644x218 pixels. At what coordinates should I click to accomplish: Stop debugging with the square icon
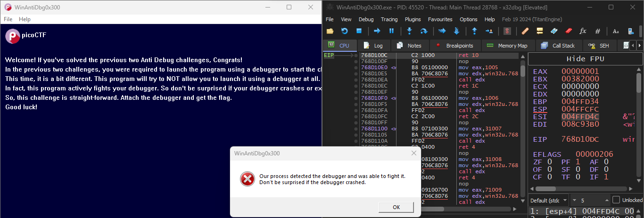click(x=359, y=31)
